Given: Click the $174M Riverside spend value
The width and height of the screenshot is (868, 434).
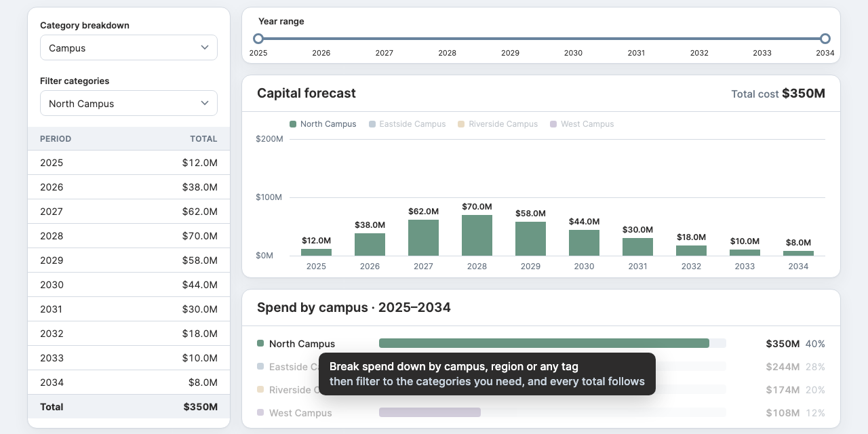Looking at the screenshot, I should (x=783, y=390).
